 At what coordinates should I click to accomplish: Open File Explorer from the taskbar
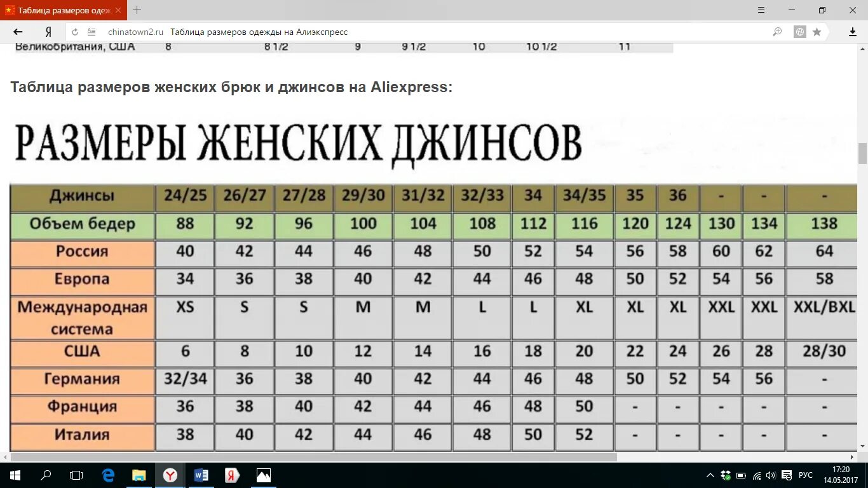139,475
